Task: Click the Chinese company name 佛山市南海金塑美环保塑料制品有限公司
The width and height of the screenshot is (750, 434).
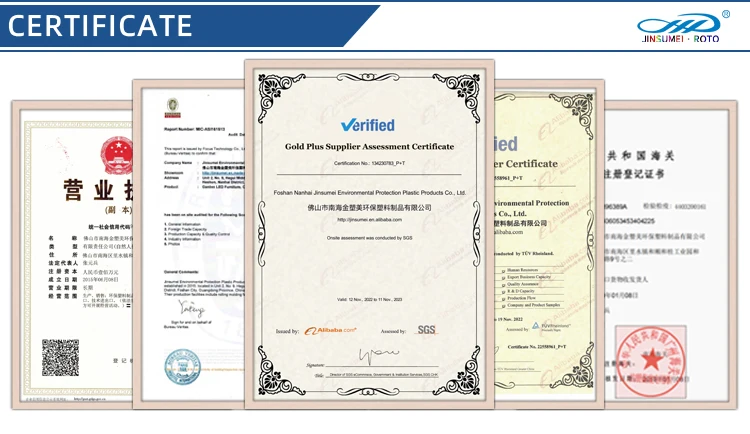Action: click(x=369, y=208)
